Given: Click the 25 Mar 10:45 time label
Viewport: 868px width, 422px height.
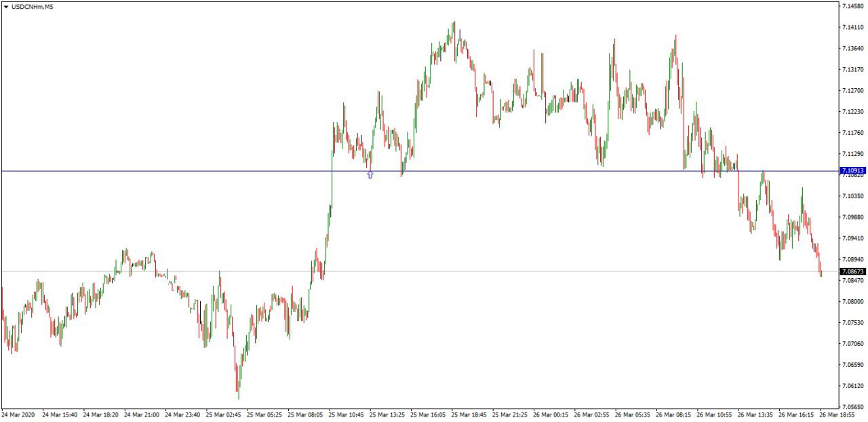Looking at the screenshot, I should tap(347, 415).
